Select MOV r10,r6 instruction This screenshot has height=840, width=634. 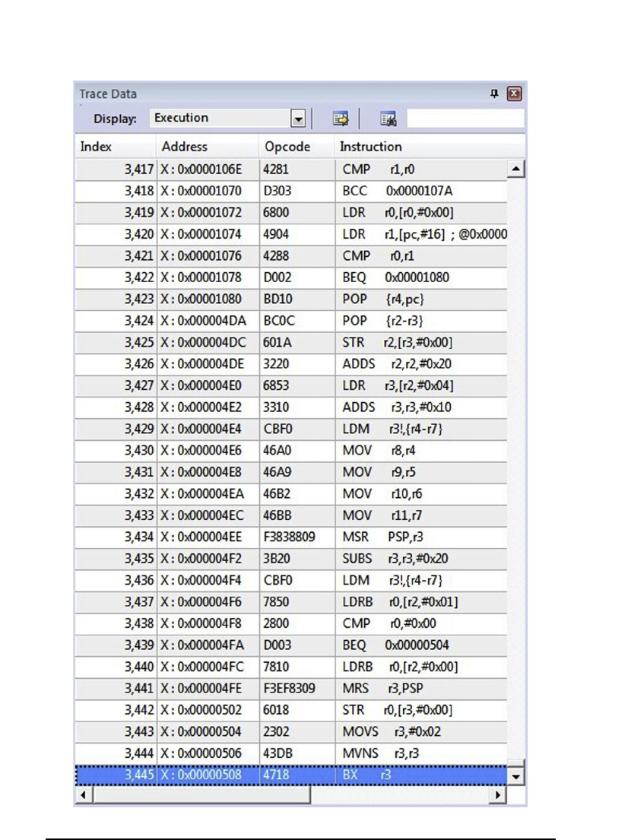(382, 493)
